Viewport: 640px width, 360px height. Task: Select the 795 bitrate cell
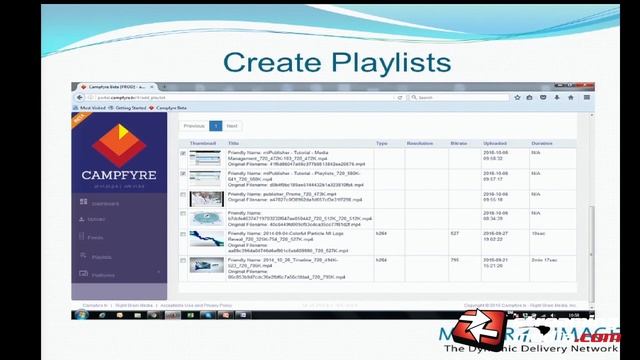point(455,260)
